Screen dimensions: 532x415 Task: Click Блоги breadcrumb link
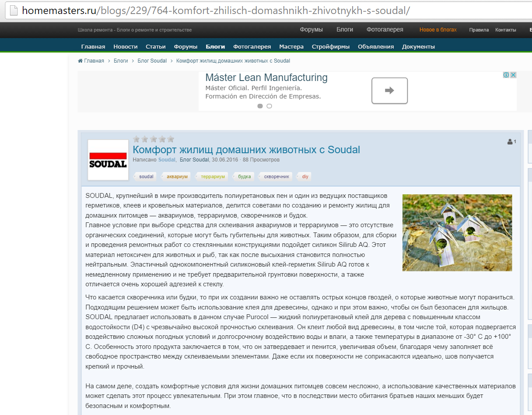point(121,61)
